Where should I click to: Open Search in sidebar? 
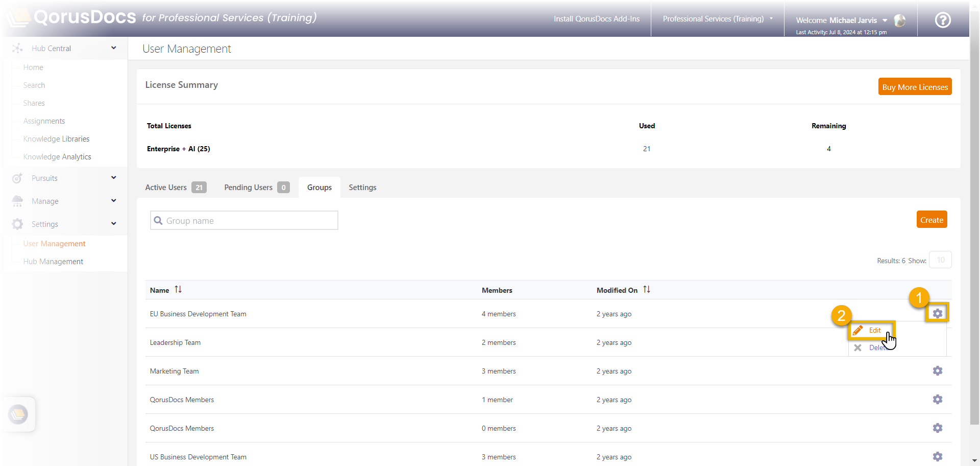coord(34,85)
